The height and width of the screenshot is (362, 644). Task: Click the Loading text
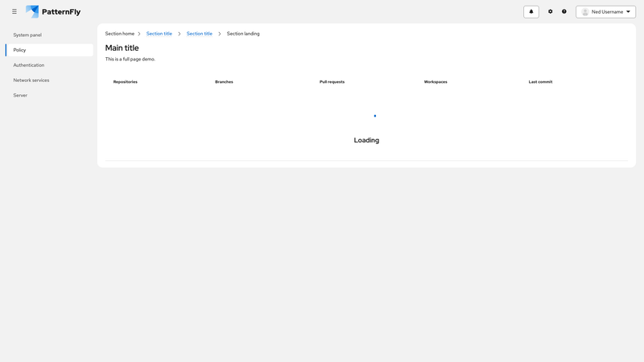pos(366,140)
